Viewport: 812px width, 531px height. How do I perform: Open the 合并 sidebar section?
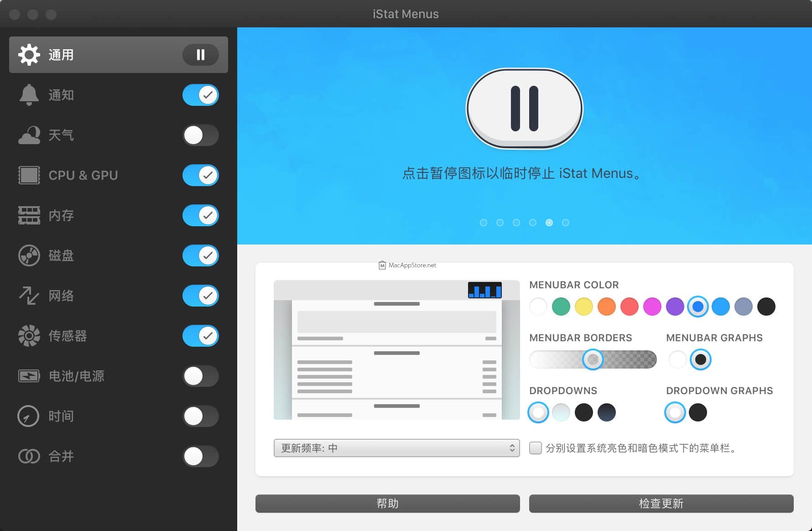click(61, 456)
